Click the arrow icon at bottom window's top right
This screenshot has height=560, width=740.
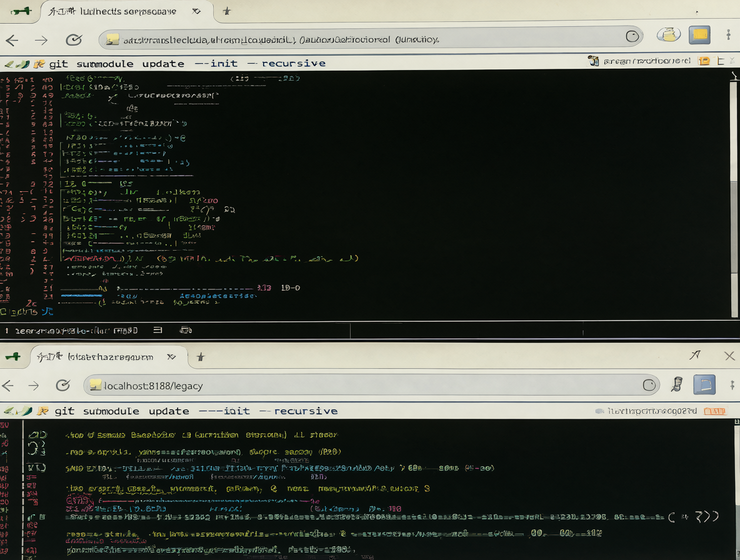pyautogui.click(x=695, y=355)
